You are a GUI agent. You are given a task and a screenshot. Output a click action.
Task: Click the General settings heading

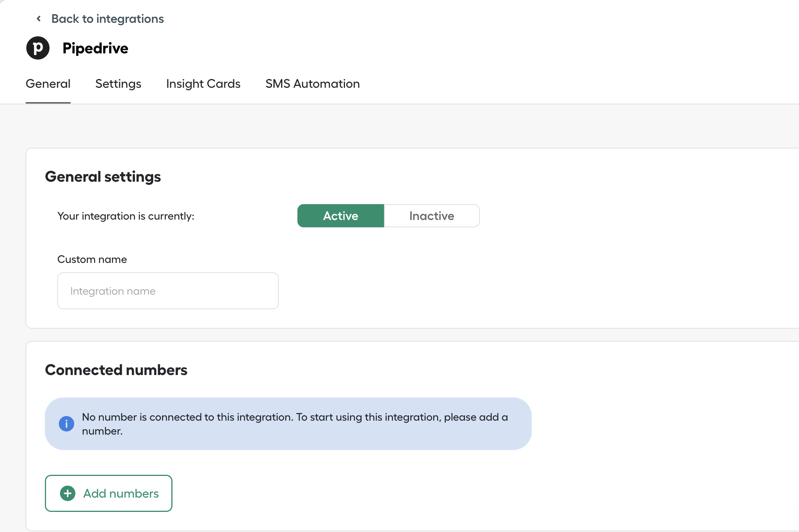[103, 177]
